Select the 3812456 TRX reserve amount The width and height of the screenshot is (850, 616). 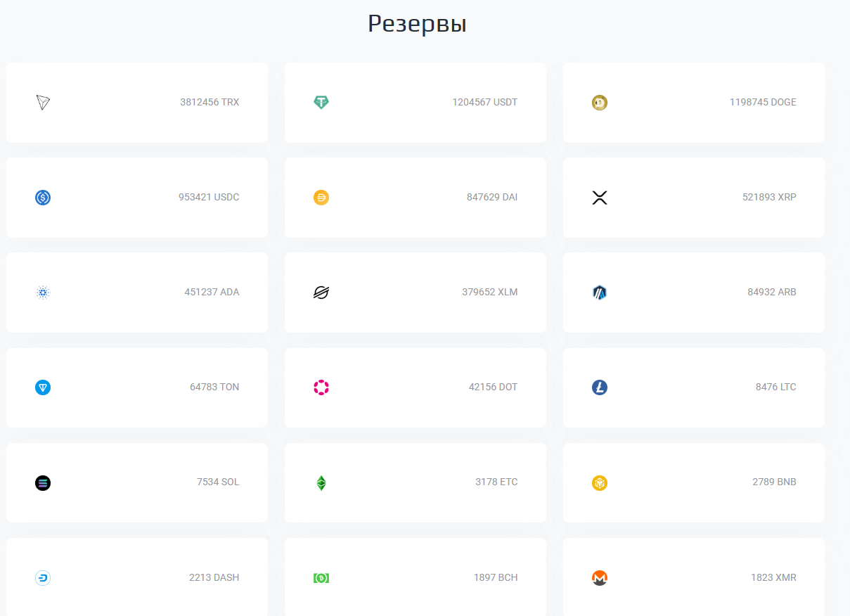click(x=210, y=103)
